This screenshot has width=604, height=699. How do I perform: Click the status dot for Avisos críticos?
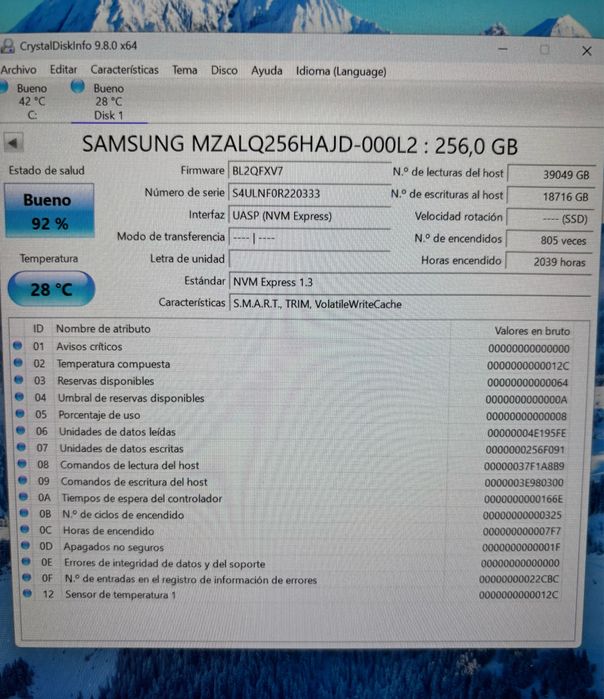(x=17, y=345)
